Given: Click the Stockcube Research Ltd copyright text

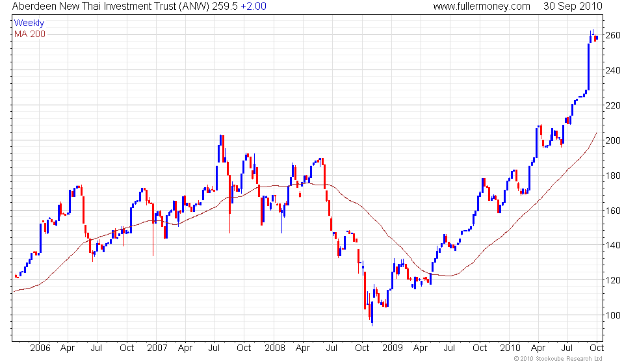Looking at the screenshot, I should tap(558, 359).
